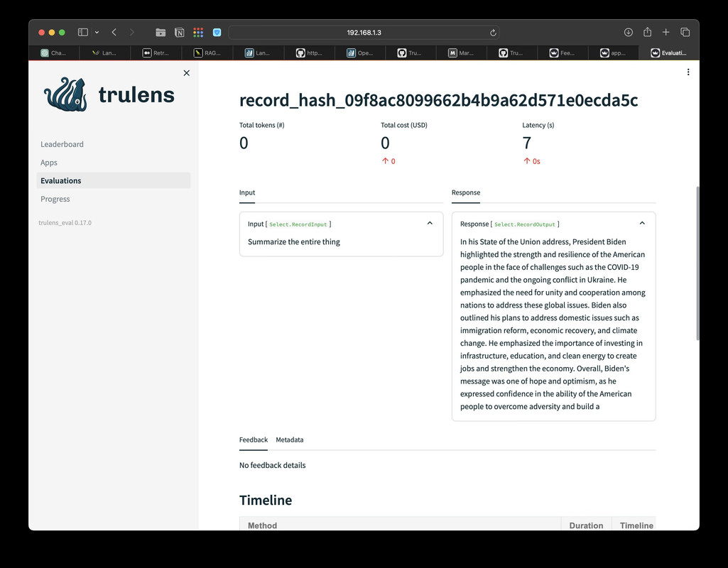Switch to the app... browser tab

(x=614, y=53)
